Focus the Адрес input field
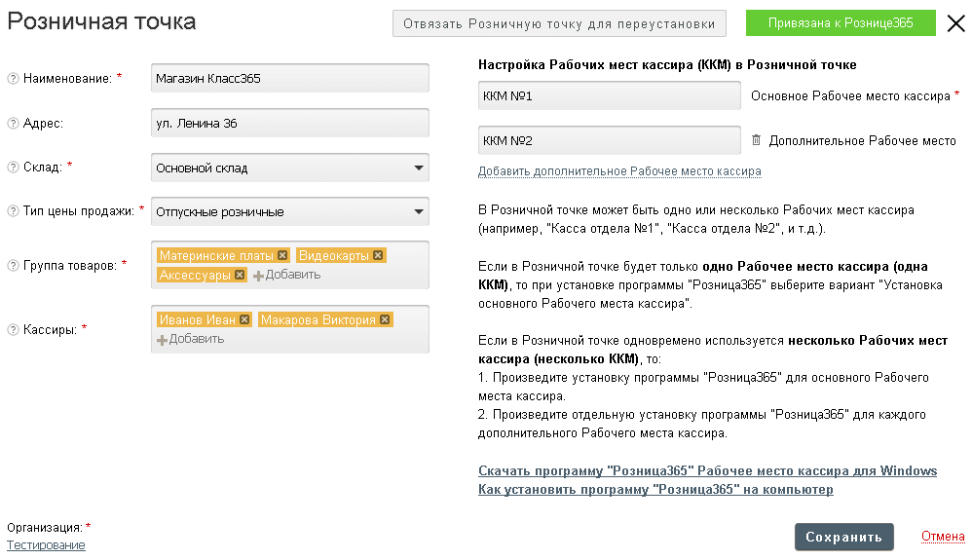Image resolution: width=972 pixels, height=560 pixels. [289, 123]
